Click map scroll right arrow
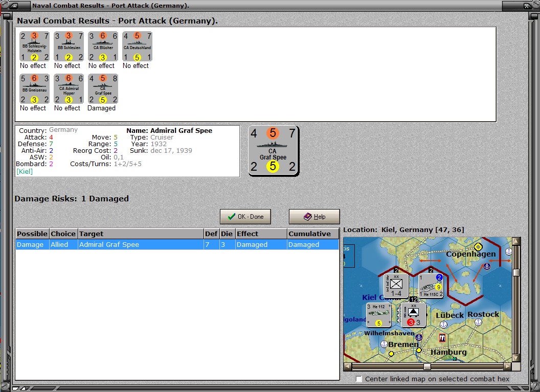The width and height of the screenshot is (540, 392). coord(508,366)
